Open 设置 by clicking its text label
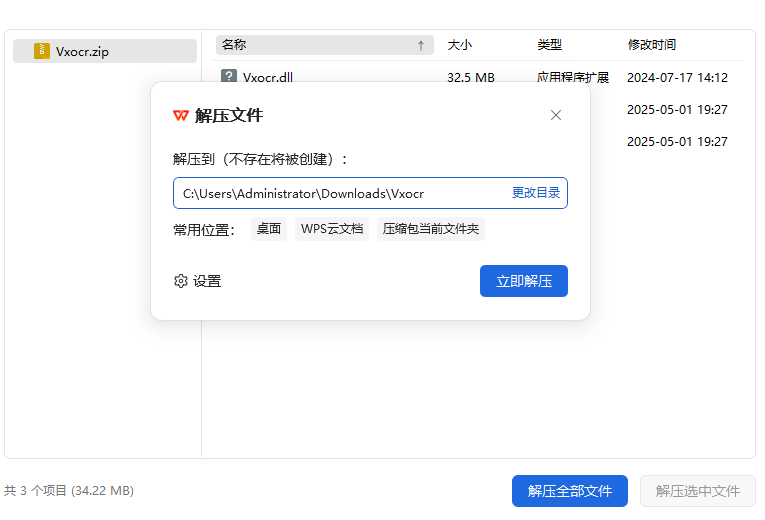Image resolution: width=765 pixels, height=520 pixels. tap(207, 281)
